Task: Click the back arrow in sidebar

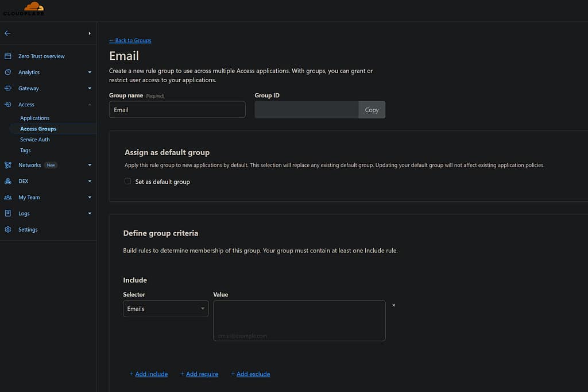Action: (7, 33)
